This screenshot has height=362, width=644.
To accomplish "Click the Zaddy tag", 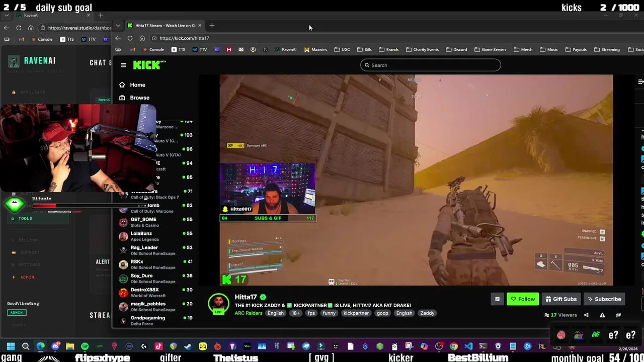I will pos(427,313).
